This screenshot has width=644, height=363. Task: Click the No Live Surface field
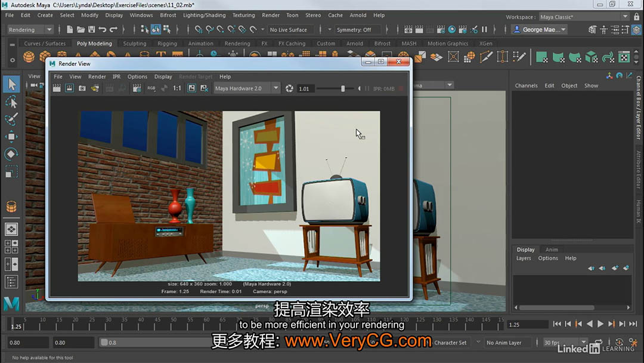coord(290,30)
